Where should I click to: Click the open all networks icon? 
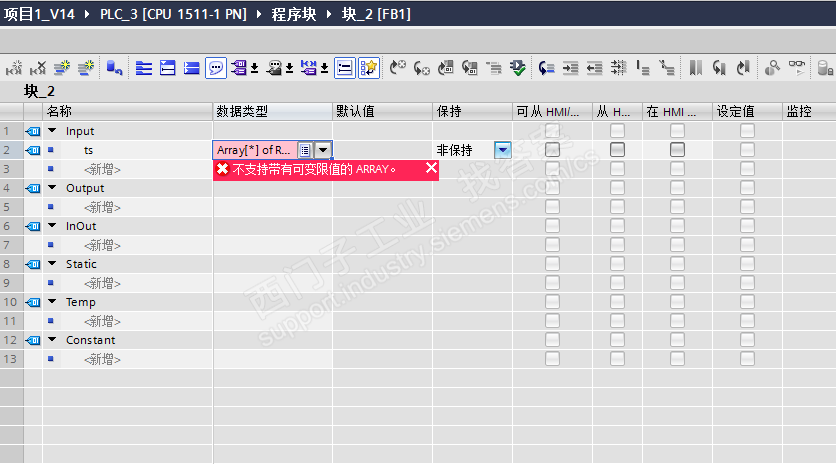point(144,68)
